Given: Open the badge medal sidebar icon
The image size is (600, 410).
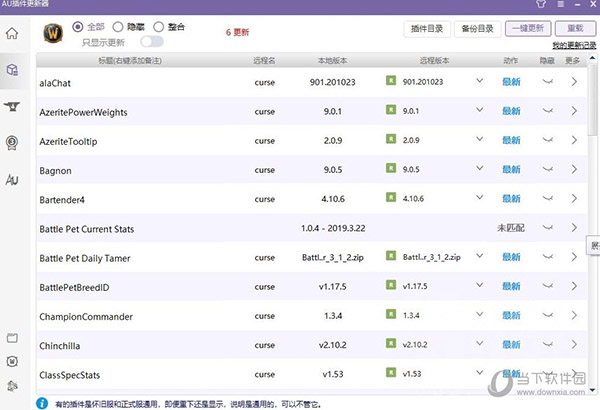Looking at the screenshot, I should (x=12, y=142).
